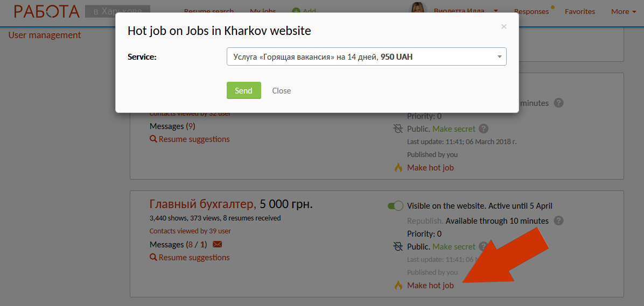Click the Close link in dialog
This screenshot has width=644, height=306.
click(281, 91)
